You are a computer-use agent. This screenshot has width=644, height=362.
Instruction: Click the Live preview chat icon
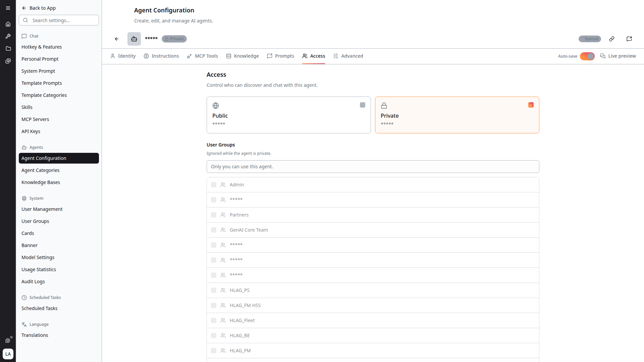tap(603, 56)
